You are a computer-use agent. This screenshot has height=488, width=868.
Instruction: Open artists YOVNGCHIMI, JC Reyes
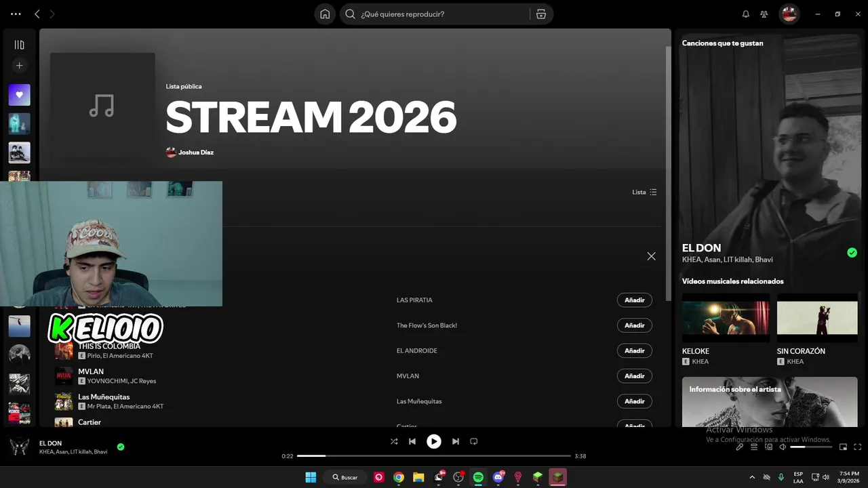pos(121,381)
